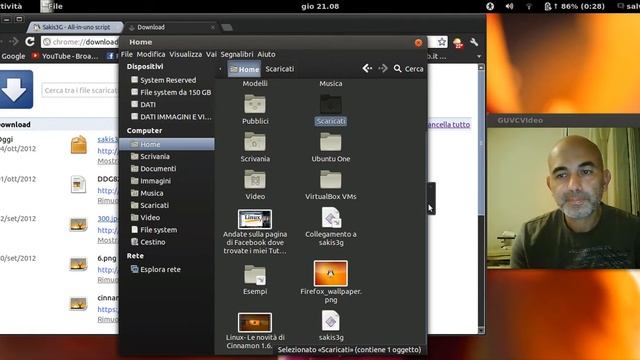Open the volume indicator in top panel
Viewport: 640px width, 360px height.
[x=509, y=6]
